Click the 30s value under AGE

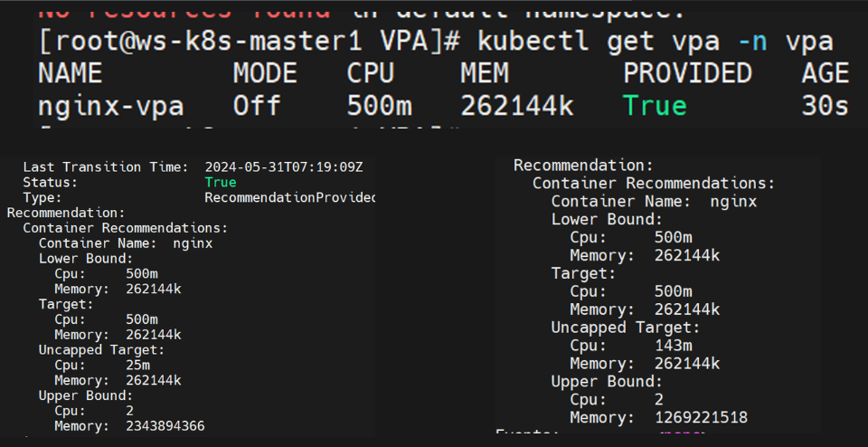(x=825, y=105)
